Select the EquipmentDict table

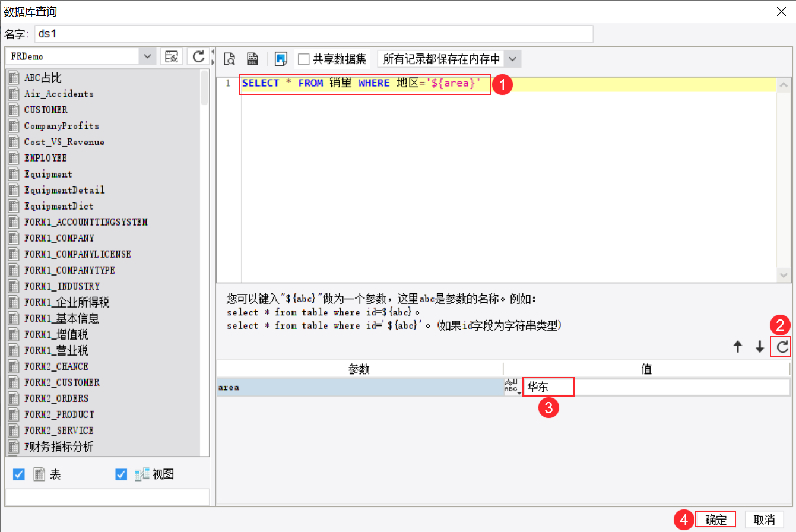click(x=59, y=206)
